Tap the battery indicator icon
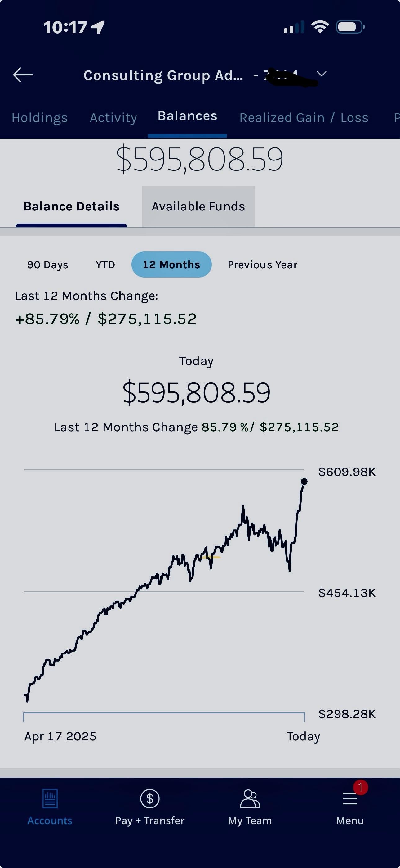400x868 pixels. click(350, 27)
